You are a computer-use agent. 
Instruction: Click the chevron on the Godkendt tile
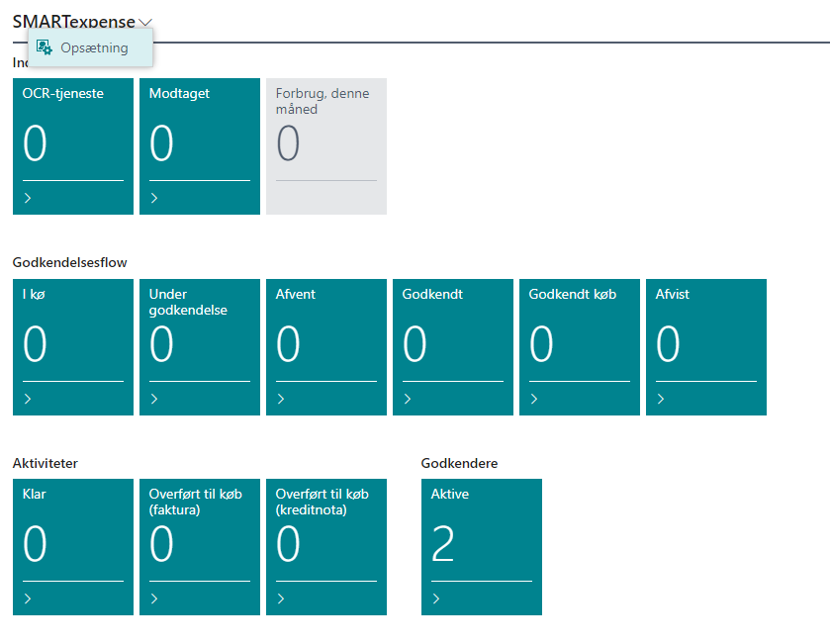(x=408, y=399)
